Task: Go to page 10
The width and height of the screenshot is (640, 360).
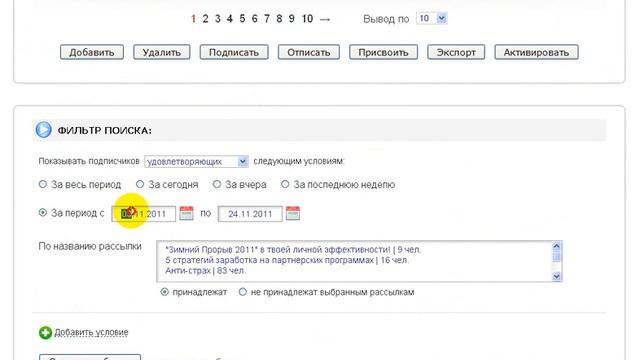Action: click(307, 19)
